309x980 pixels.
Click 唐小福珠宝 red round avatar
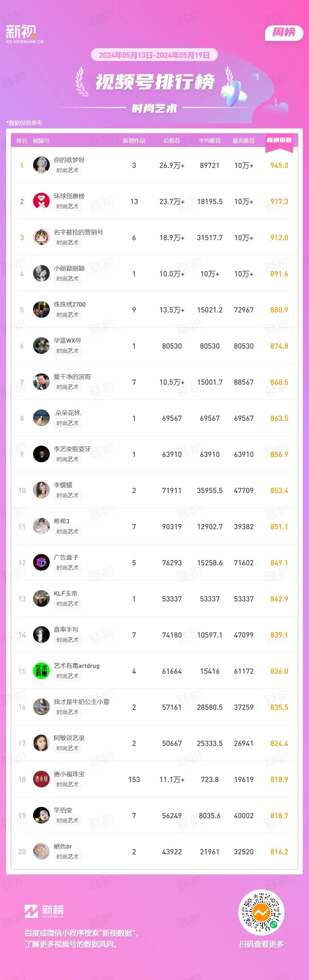tap(41, 780)
